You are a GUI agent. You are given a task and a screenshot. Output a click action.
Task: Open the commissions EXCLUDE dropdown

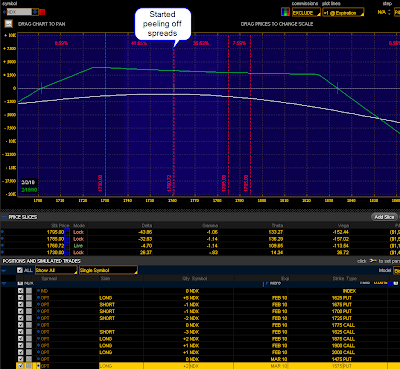[x=306, y=13]
